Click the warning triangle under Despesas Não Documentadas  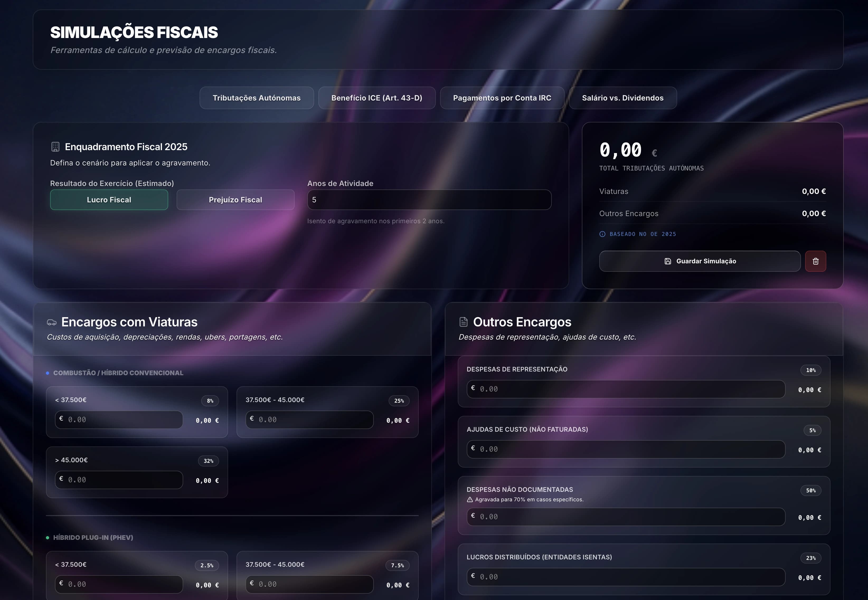470,500
